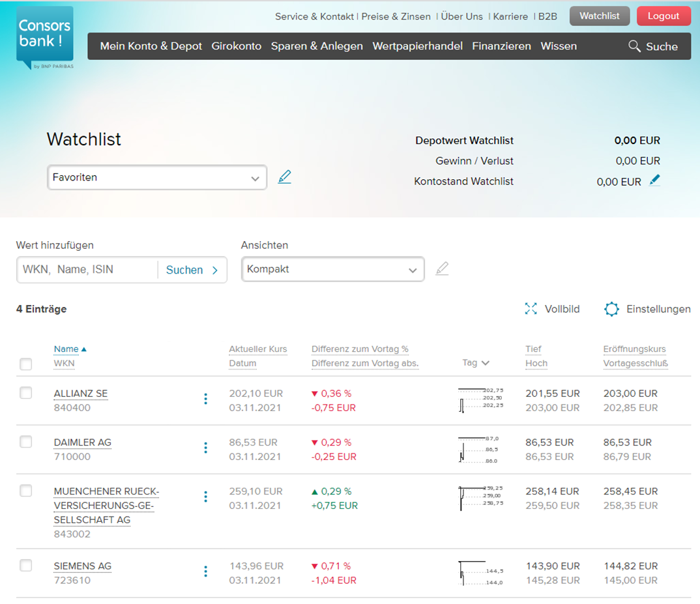This screenshot has width=700, height=604.
Task: Open the Über Uns link
Action: (461, 16)
